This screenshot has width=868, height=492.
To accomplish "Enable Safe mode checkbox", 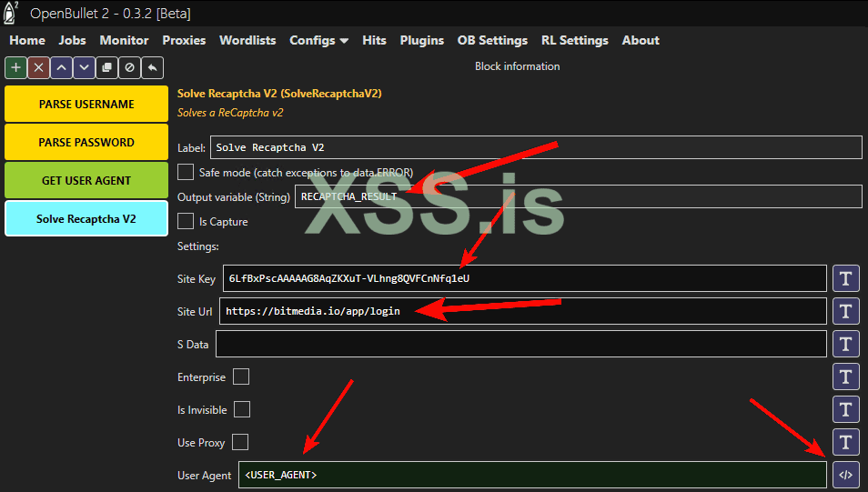I will click(x=186, y=172).
